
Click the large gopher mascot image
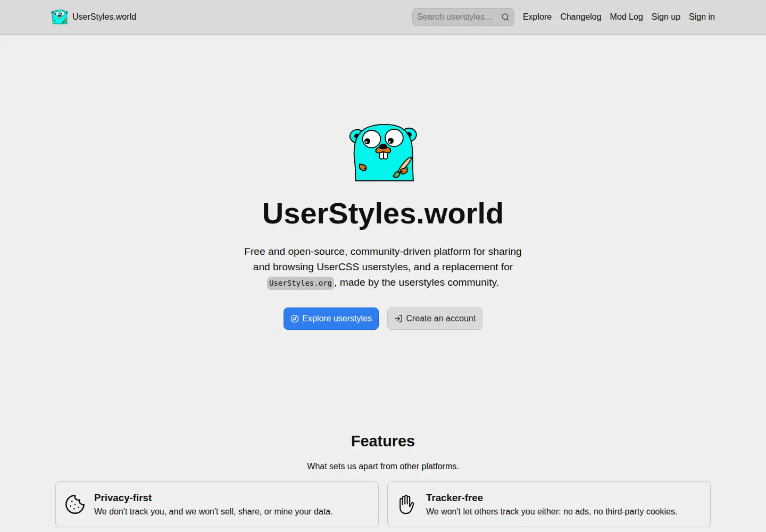pyautogui.click(x=383, y=153)
